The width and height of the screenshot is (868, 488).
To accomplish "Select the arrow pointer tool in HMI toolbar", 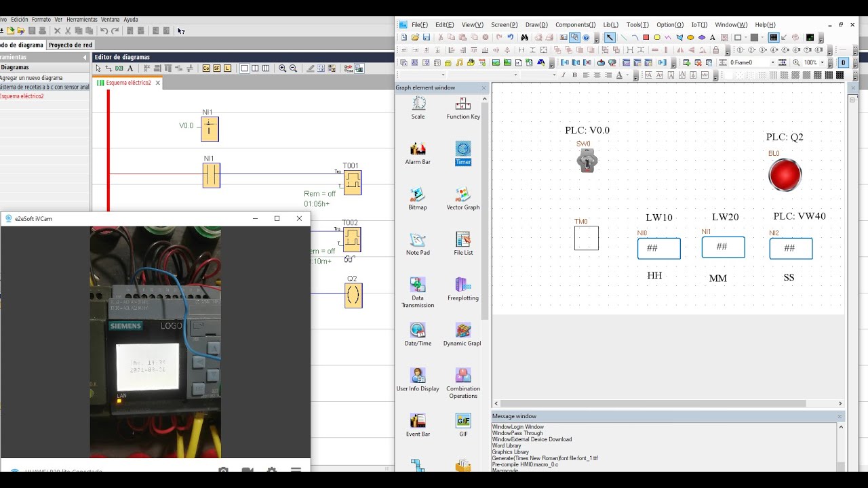I will pyautogui.click(x=610, y=37).
